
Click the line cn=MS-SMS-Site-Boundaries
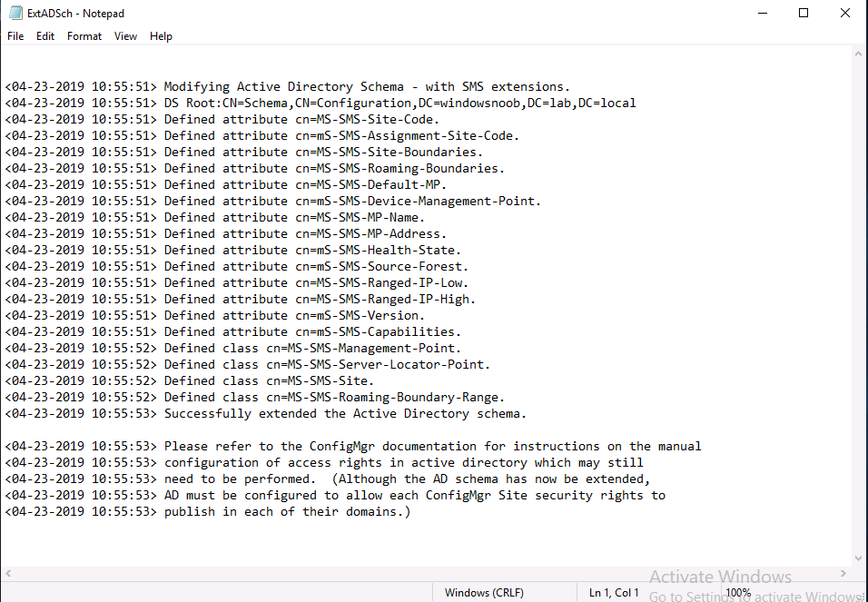244,153
